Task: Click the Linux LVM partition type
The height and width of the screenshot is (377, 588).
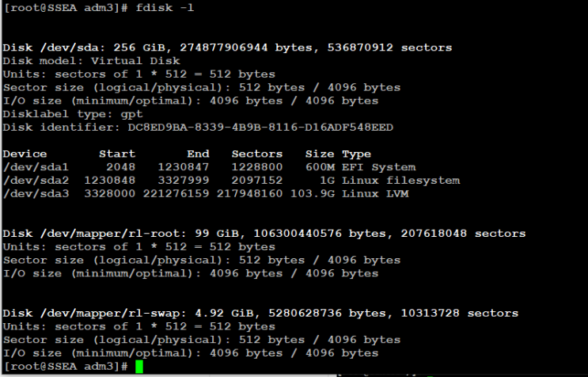Action: click(x=375, y=194)
